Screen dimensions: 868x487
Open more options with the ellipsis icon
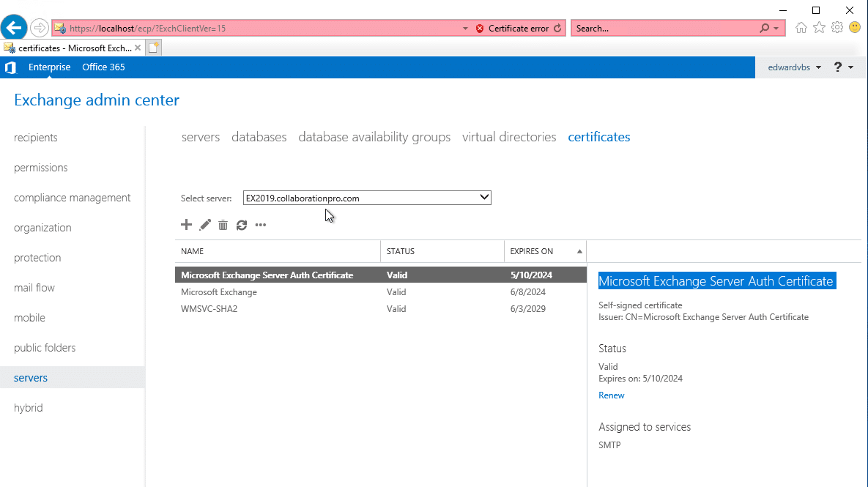click(x=261, y=225)
